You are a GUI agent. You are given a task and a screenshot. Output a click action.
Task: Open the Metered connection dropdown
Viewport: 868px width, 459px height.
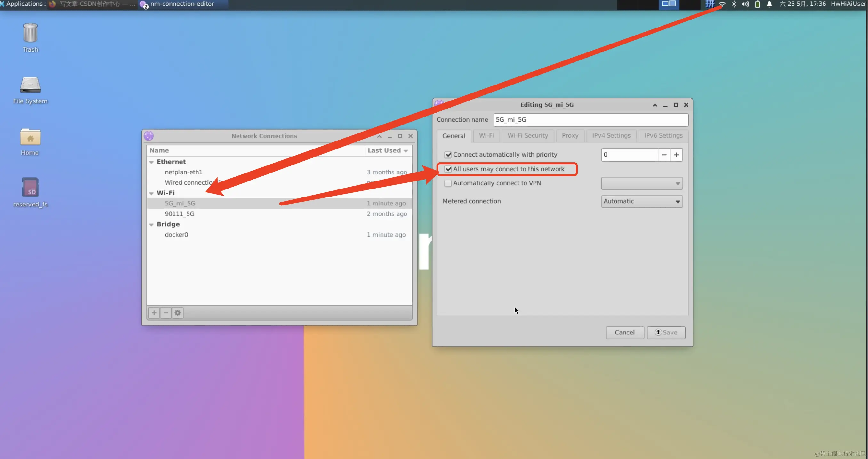click(x=642, y=201)
